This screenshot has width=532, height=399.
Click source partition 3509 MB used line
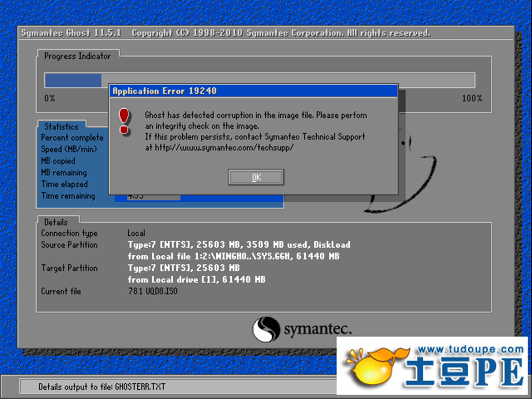(x=239, y=244)
